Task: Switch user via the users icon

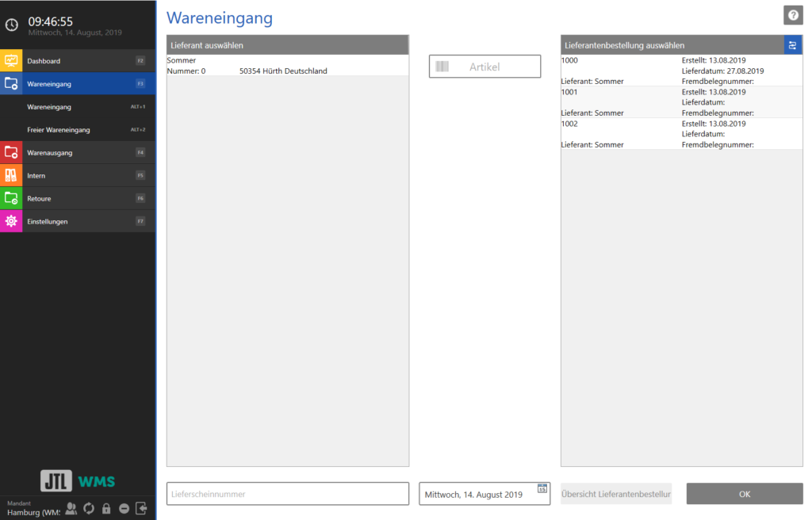Action: point(71,509)
